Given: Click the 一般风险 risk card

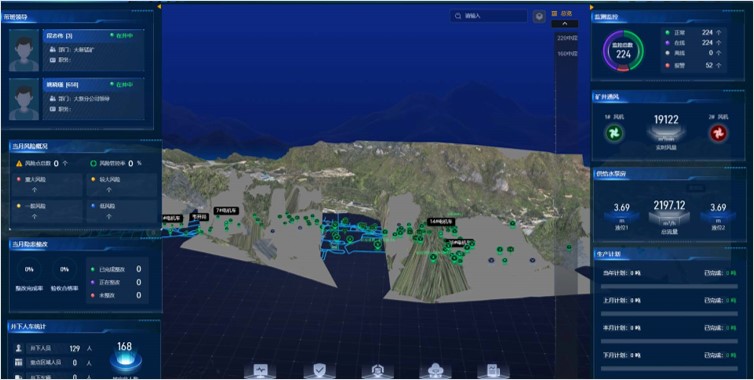Looking at the screenshot, I should [x=47, y=211].
